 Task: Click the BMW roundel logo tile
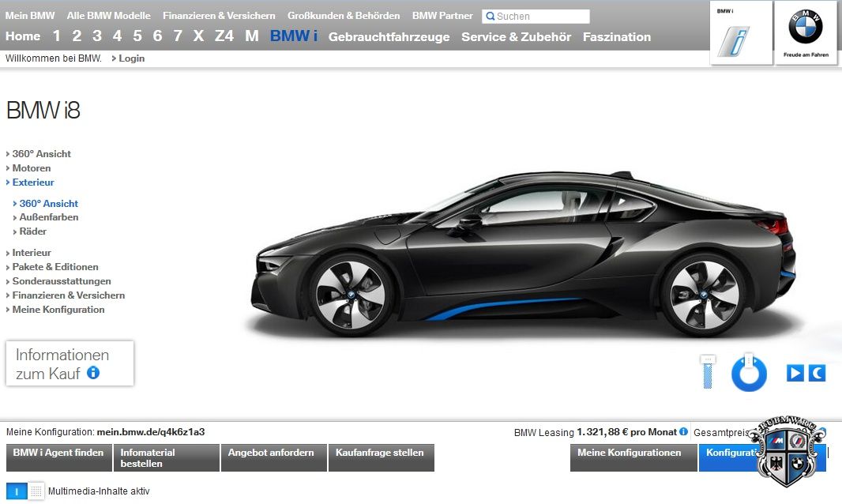806,32
